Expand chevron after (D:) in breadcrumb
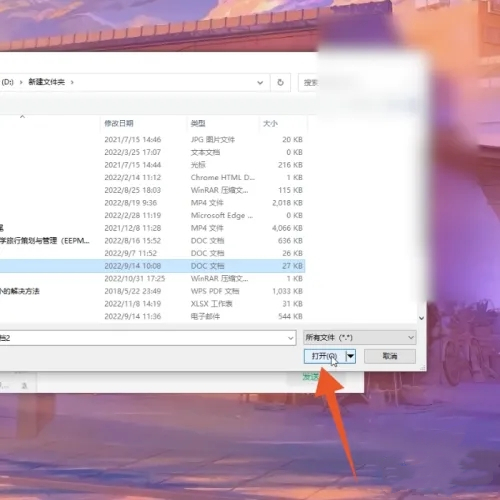500x500 pixels. tap(21, 82)
